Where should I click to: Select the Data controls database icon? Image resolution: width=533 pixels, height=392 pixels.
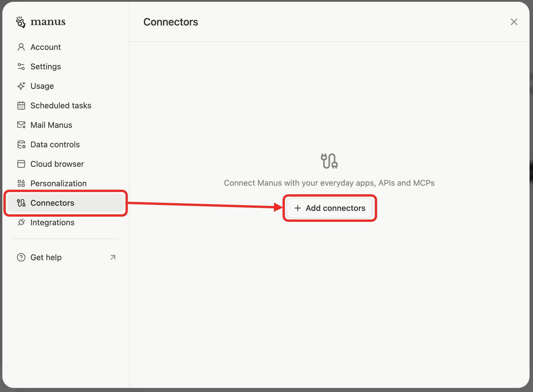point(21,144)
